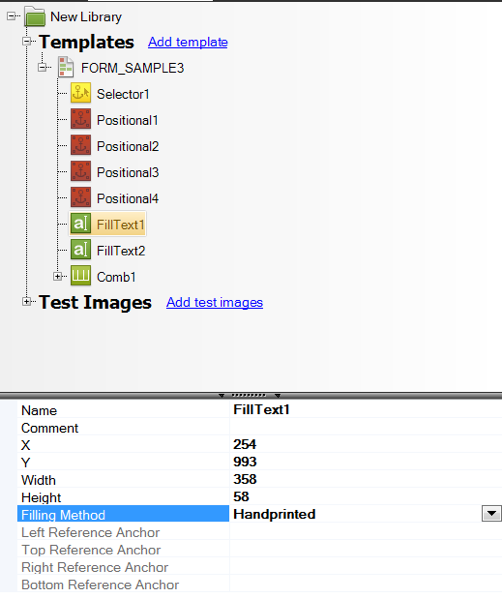Click the Add test images link
Image resolution: width=502 pixels, height=599 pixels.
click(214, 303)
